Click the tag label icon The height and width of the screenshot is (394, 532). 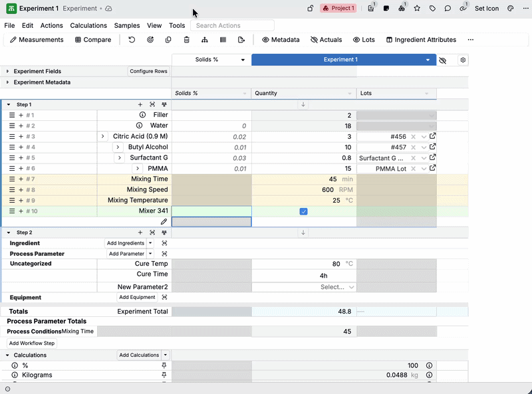pos(432,9)
